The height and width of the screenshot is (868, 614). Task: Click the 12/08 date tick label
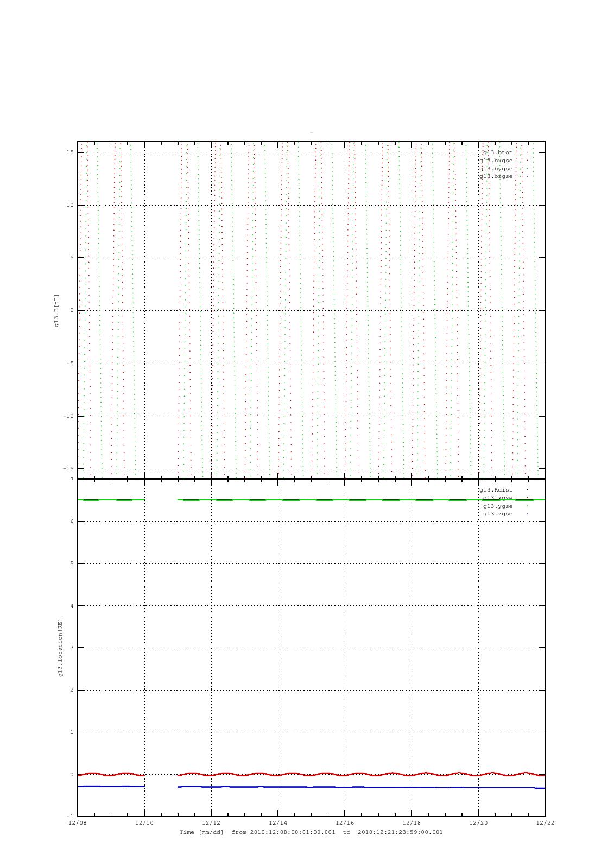78,823
